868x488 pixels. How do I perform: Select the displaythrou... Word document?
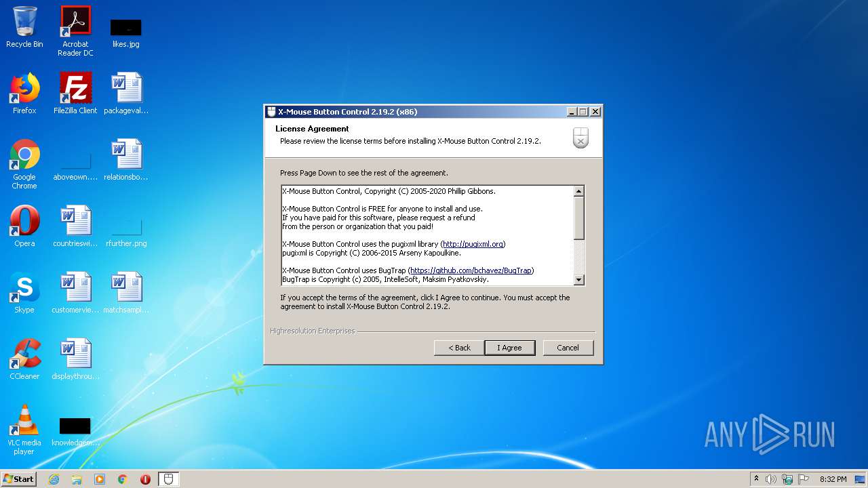click(x=75, y=359)
